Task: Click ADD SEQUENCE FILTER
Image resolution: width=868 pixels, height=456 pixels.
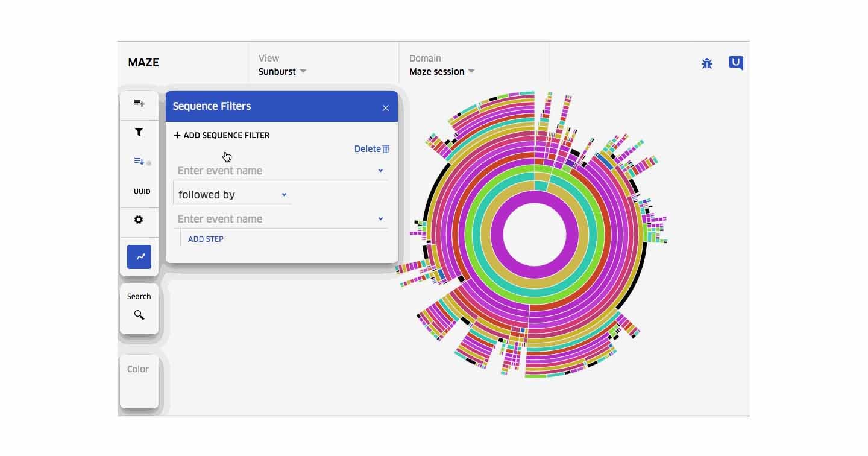Action: click(x=222, y=135)
